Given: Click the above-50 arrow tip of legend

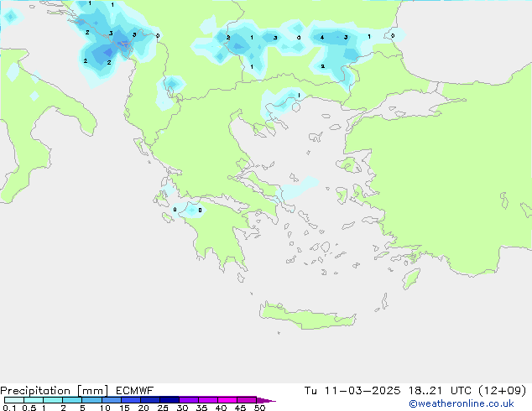Looking at the screenshot, I should click(266, 400).
